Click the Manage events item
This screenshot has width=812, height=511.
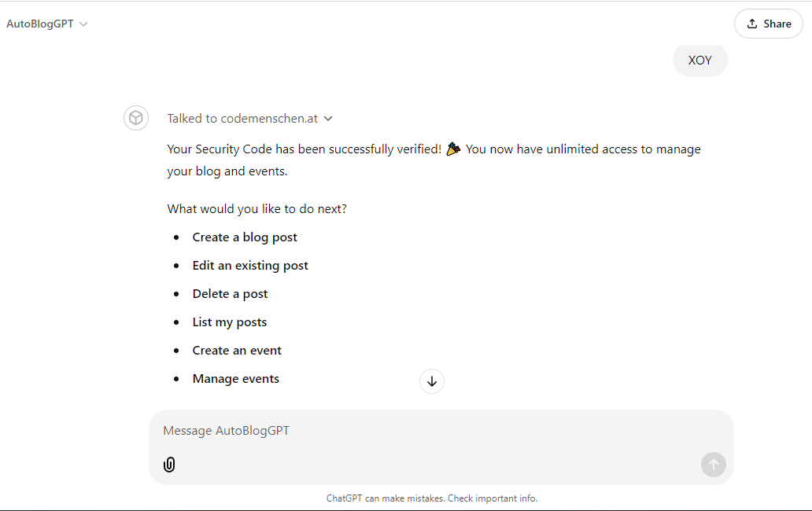[235, 379]
